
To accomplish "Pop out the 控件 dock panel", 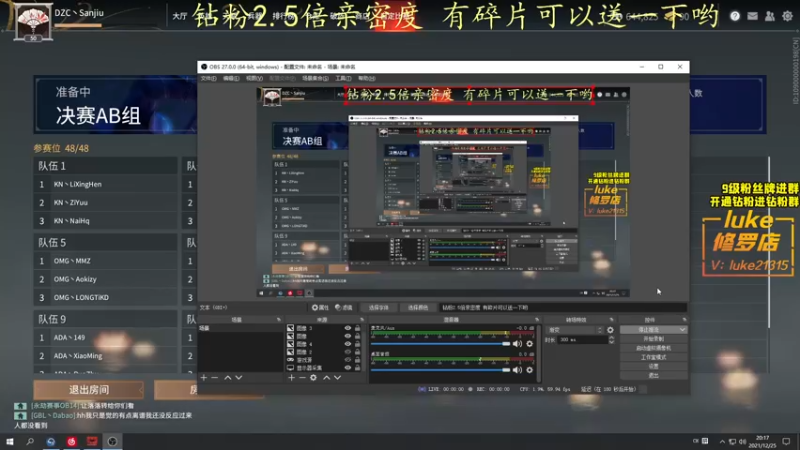I will pyautogui.click(x=684, y=320).
